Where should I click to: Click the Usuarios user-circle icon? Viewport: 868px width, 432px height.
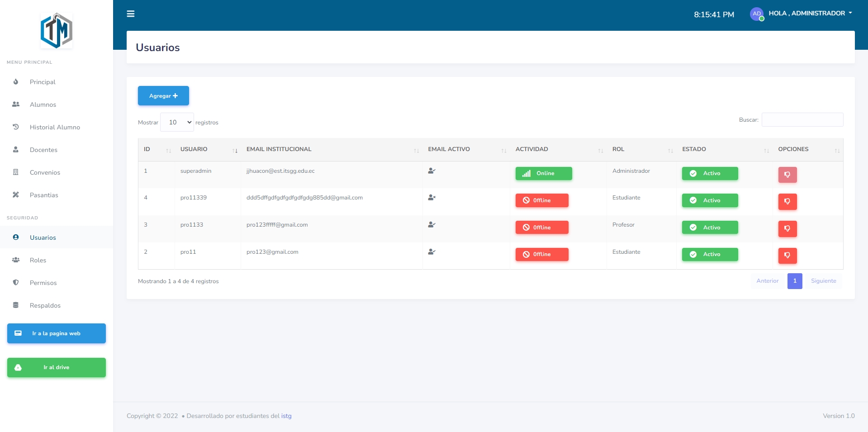[16, 237]
